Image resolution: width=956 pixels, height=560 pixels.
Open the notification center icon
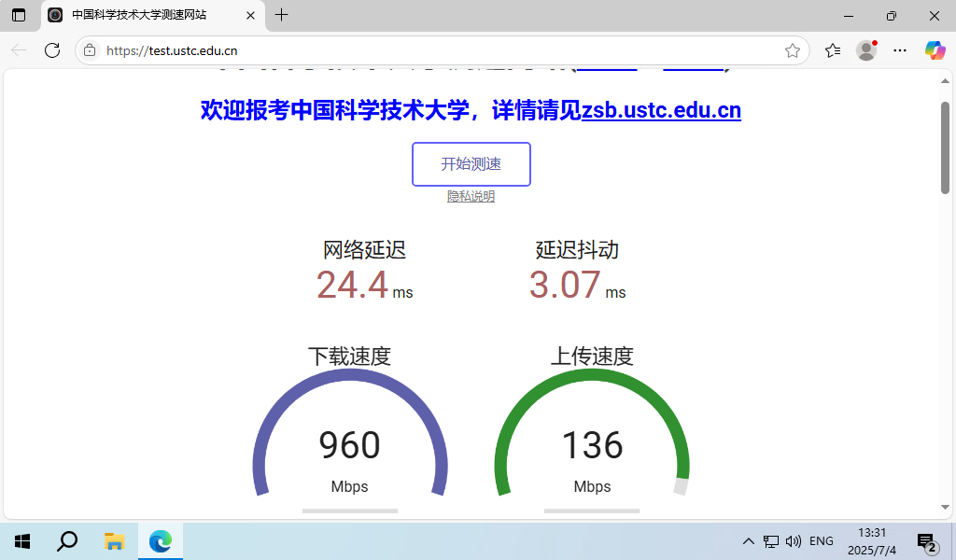point(927,541)
